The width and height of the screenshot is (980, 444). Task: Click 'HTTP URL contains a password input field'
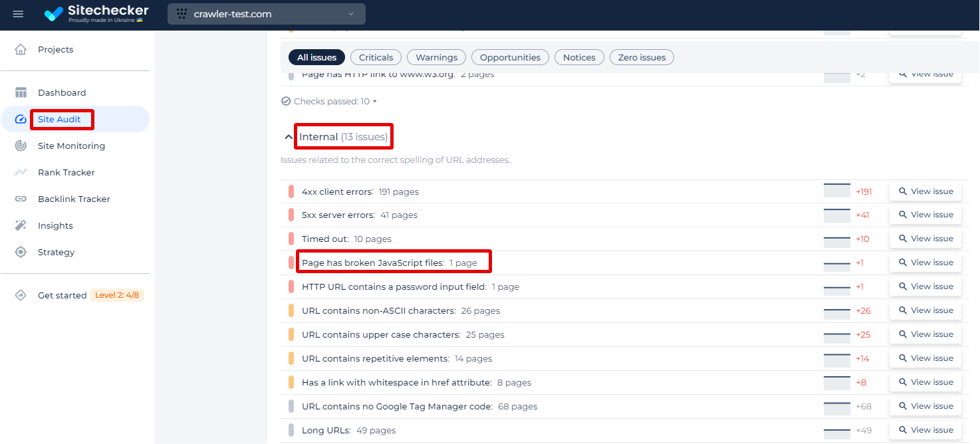(394, 287)
